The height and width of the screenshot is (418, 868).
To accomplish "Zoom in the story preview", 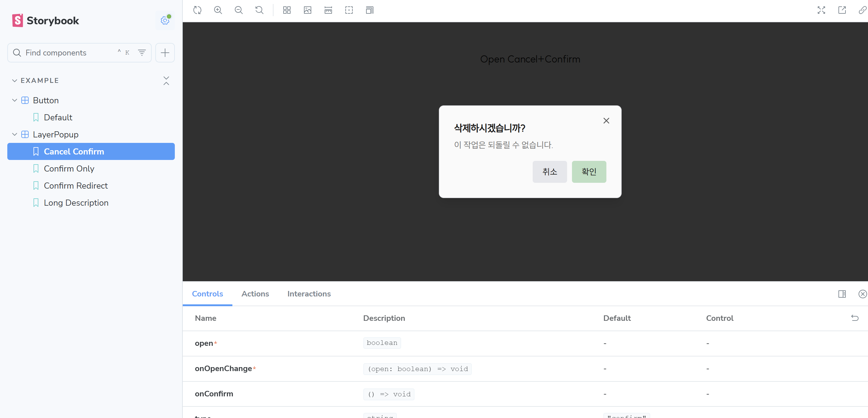I will coord(218,10).
